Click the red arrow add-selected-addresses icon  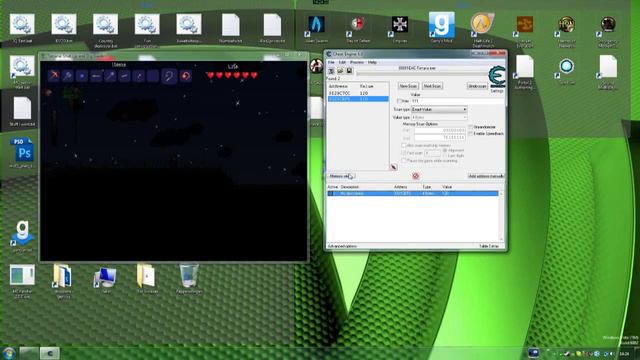click(x=393, y=167)
